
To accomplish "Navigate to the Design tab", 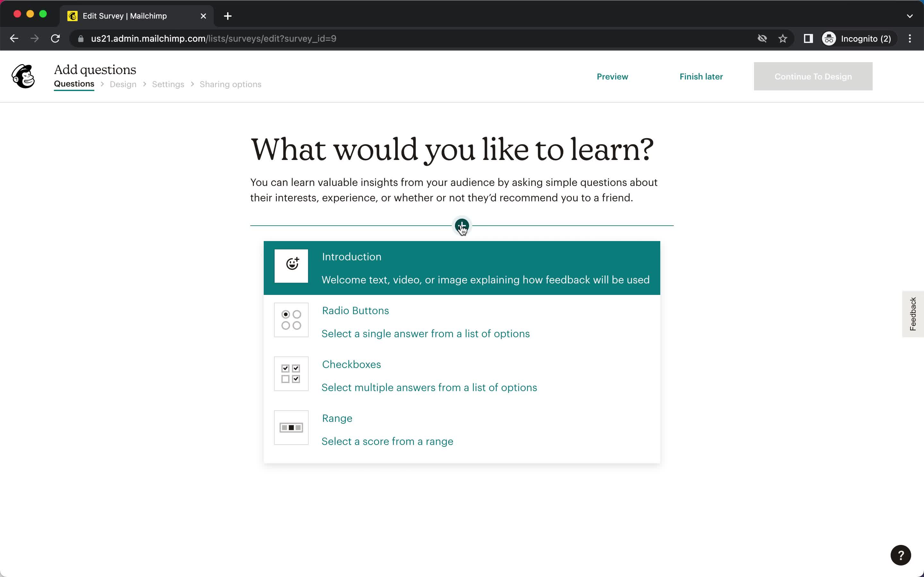I will (x=123, y=84).
